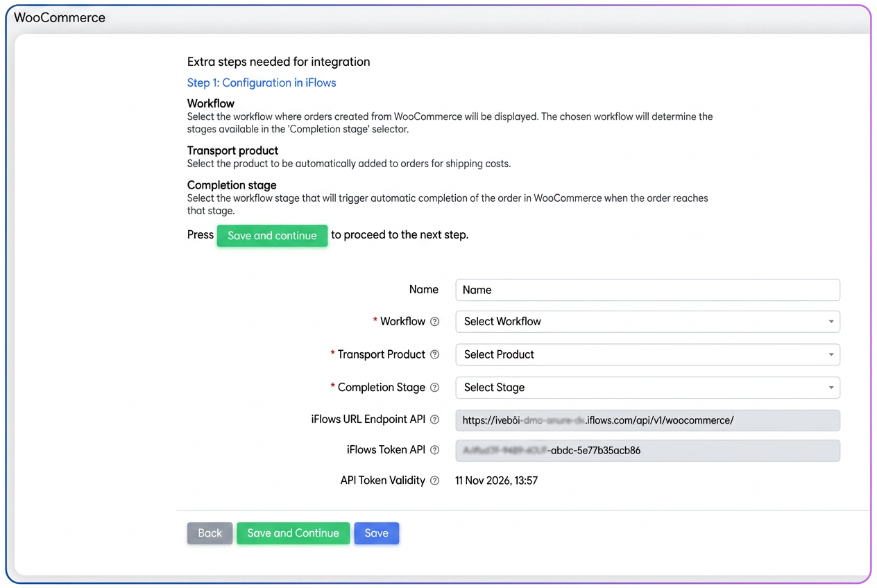The image size is (877, 588).
Task: Select the iFlows Token API field
Action: [647, 451]
